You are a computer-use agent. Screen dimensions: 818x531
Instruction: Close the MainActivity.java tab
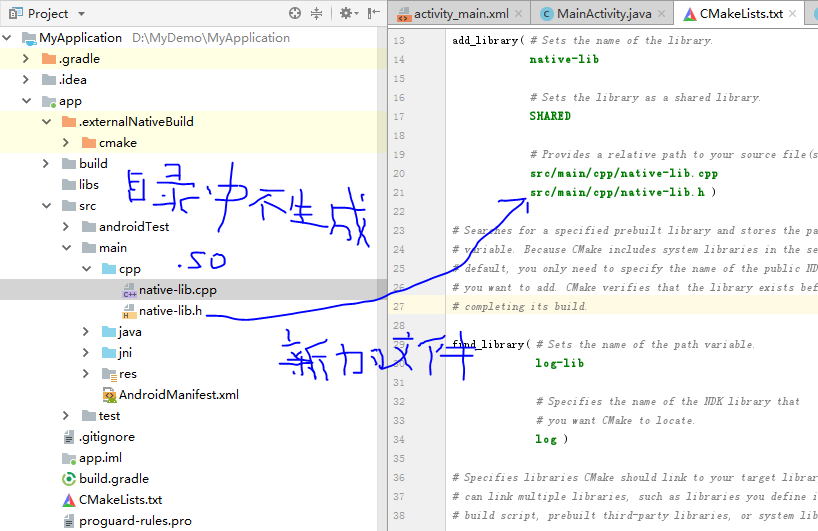pos(661,14)
